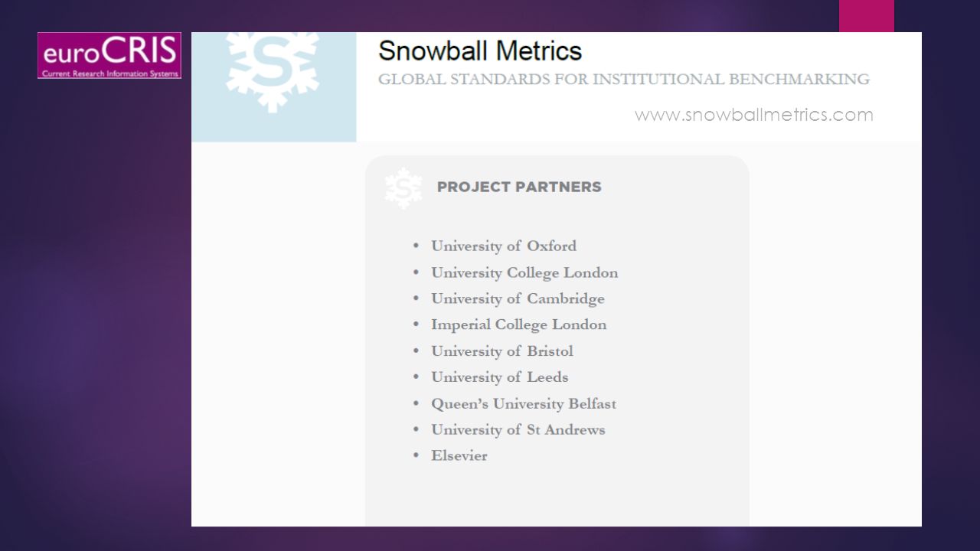The width and height of the screenshot is (980, 551).
Task: Click University of St Andrews entry
Action: click(518, 430)
